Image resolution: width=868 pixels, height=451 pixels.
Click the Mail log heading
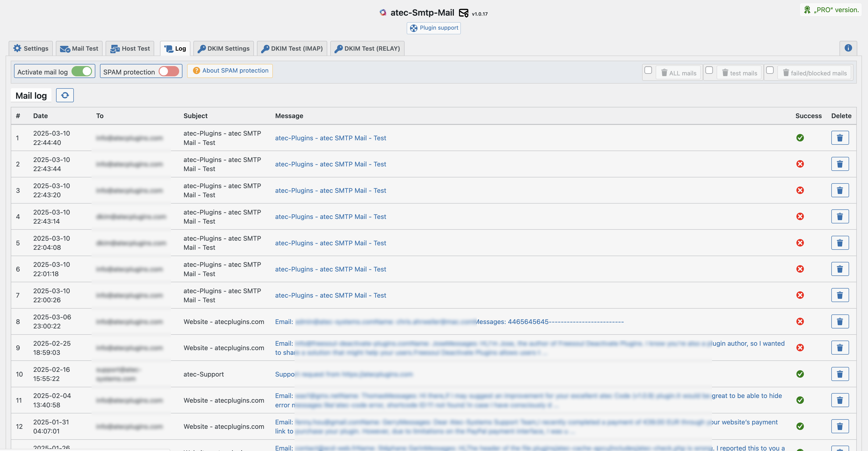(31, 96)
